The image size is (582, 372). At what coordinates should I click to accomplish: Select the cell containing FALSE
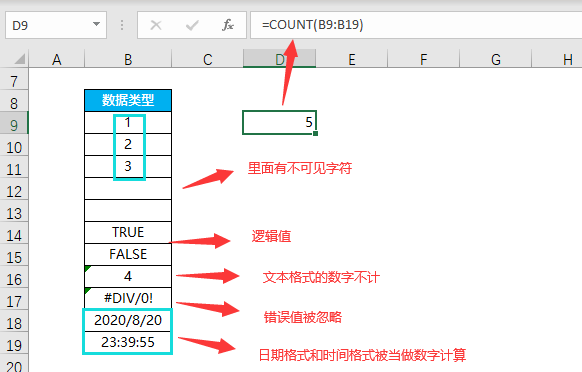[128, 254]
